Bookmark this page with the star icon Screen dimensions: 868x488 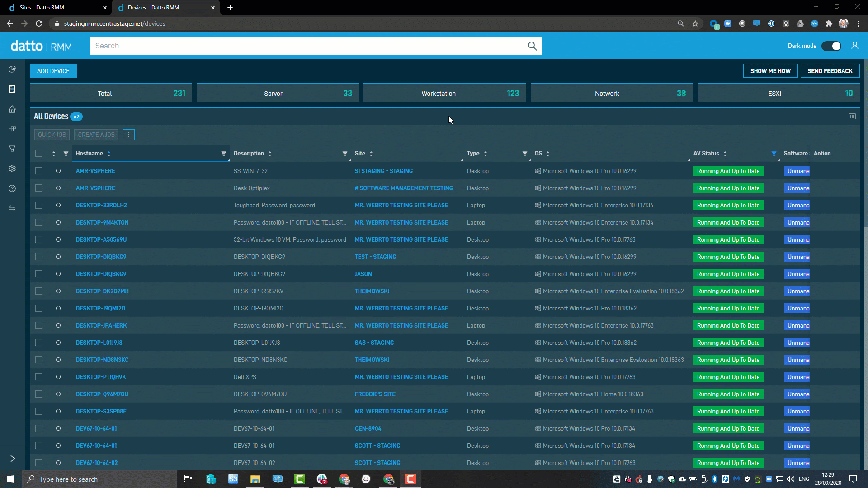695,23
